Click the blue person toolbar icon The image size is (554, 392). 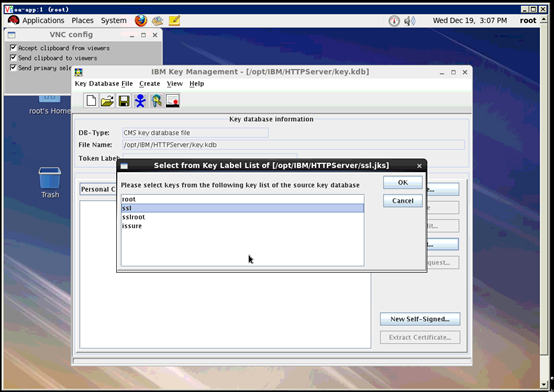point(140,101)
